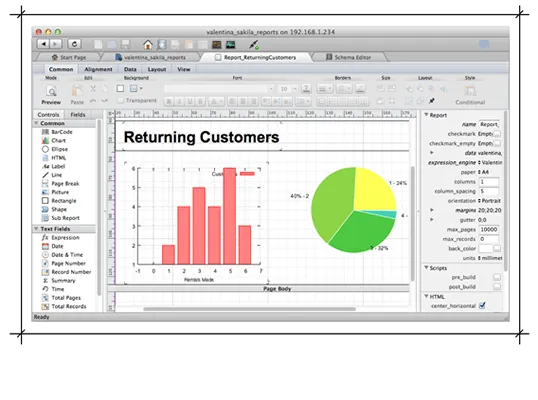The width and height of the screenshot is (538, 400).
Task: Collapse the Common controls section
Action: (x=36, y=123)
